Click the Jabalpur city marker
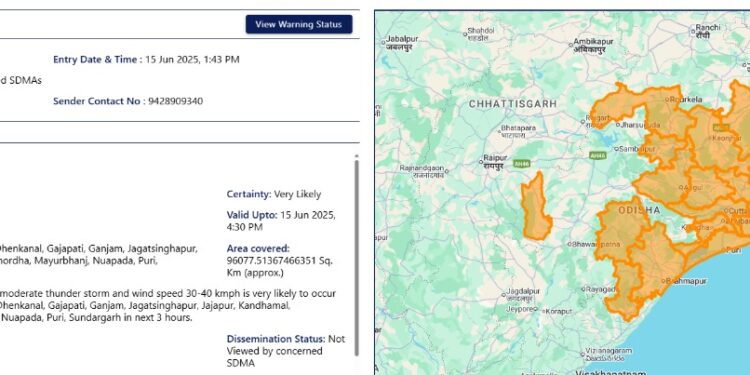This screenshot has height=375, width=750. (383, 43)
